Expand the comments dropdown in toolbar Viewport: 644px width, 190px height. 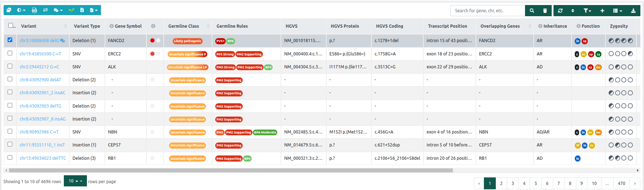(x=58, y=10)
